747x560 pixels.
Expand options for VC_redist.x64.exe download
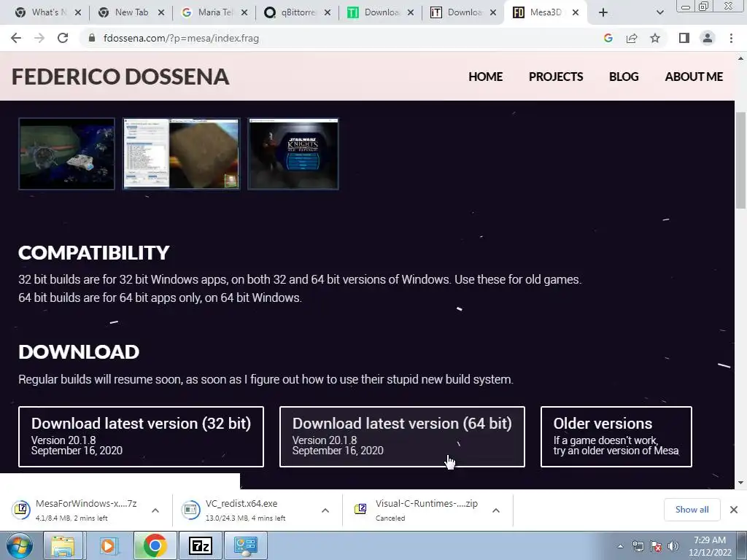(x=325, y=510)
